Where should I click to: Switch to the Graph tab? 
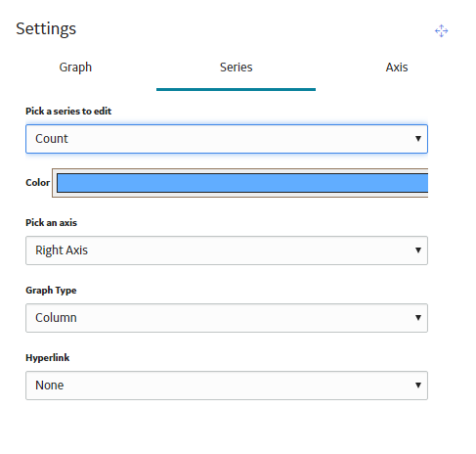tap(75, 68)
